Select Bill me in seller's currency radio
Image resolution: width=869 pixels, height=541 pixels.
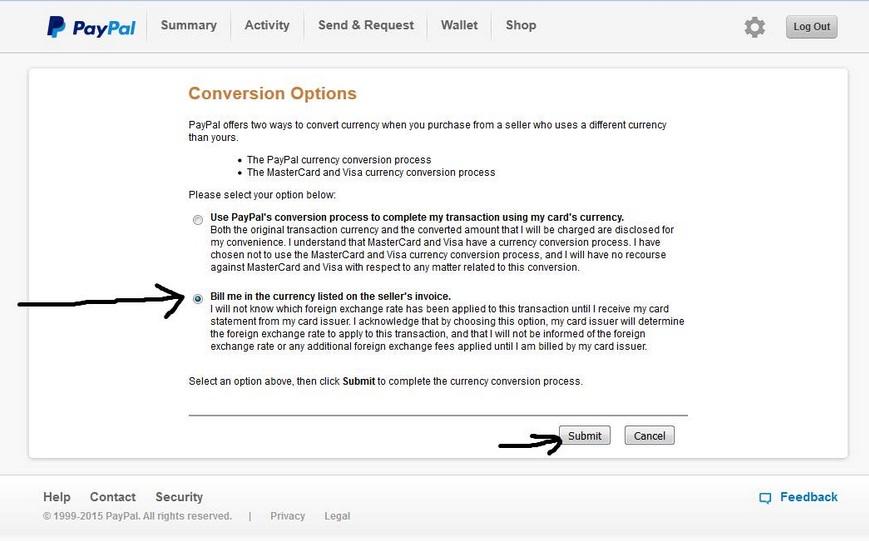(198, 299)
